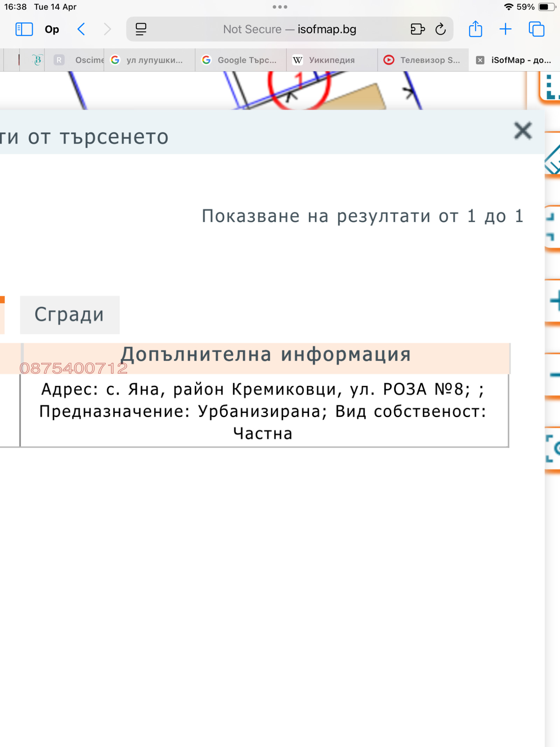The image size is (560, 747).
Task: Select the Сгради tab in results panel
Action: click(x=69, y=314)
